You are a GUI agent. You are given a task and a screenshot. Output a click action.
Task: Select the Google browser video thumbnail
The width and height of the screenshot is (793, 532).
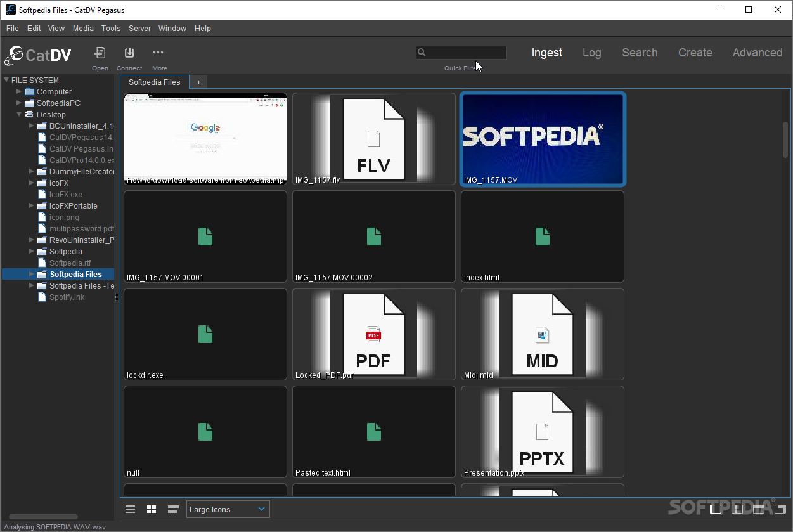click(x=205, y=139)
